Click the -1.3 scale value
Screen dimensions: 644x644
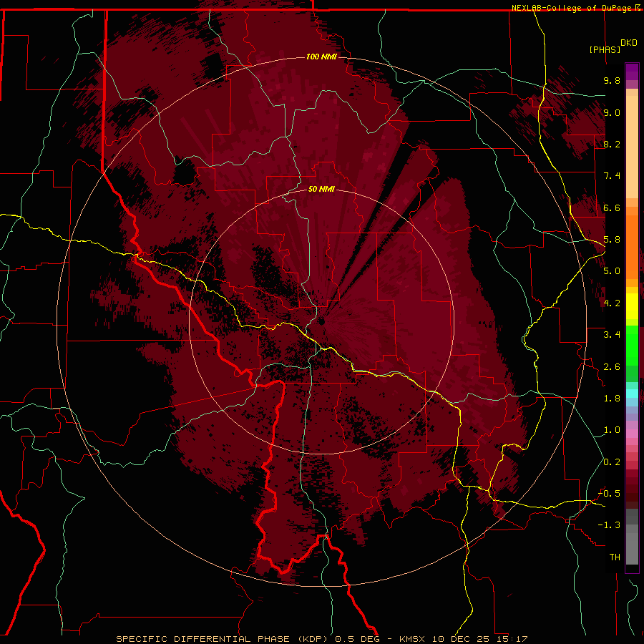(609, 525)
